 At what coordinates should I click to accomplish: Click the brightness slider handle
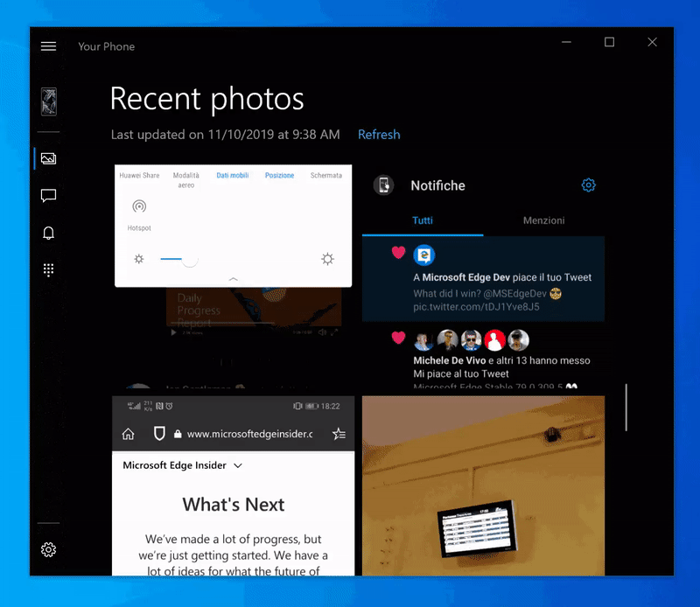point(190,259)
